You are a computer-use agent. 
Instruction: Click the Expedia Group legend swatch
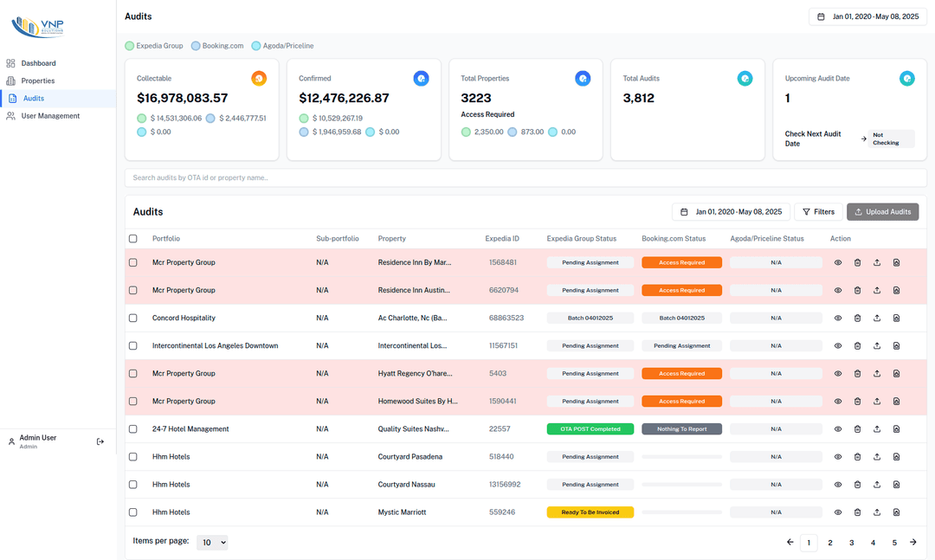coord(129,46)
